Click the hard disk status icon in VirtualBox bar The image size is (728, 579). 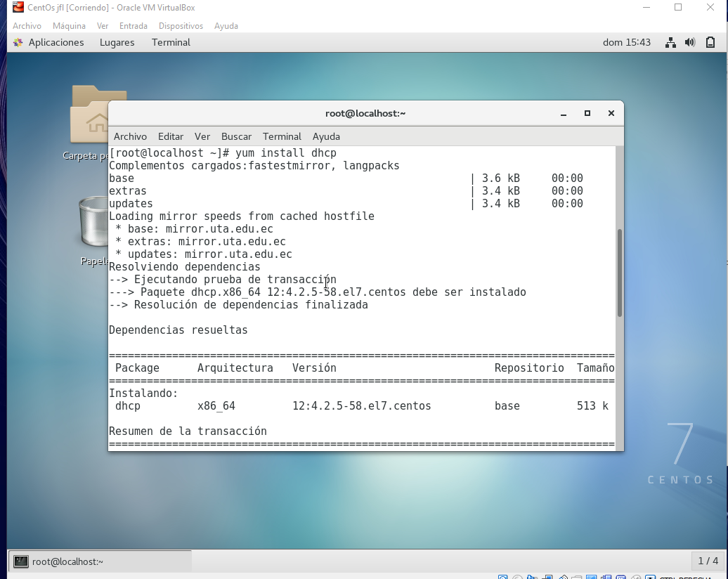point(503,575)
